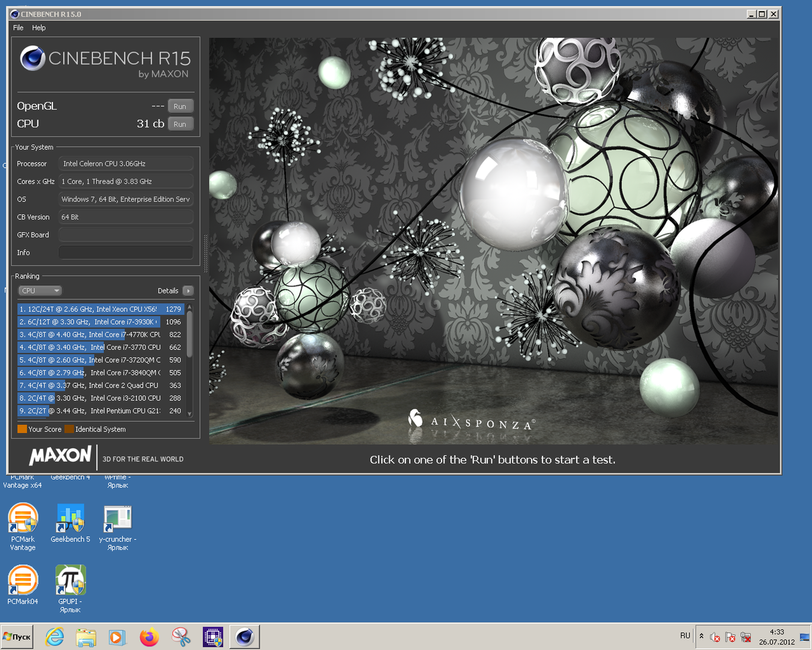Click the ranking list scrollbar up arrow
The width and height of the screenshot is (812, 650).
coord(189,307)
